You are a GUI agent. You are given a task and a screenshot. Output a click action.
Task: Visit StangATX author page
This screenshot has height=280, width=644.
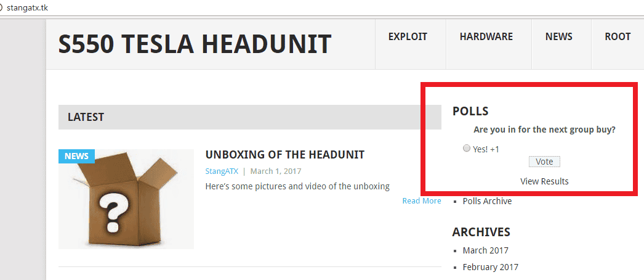click(x=222, y=171)
